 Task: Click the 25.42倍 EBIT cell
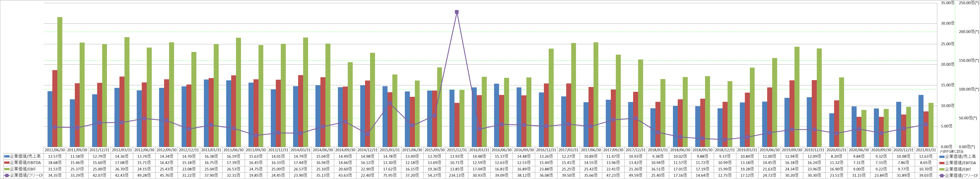(x=591, y=169)
